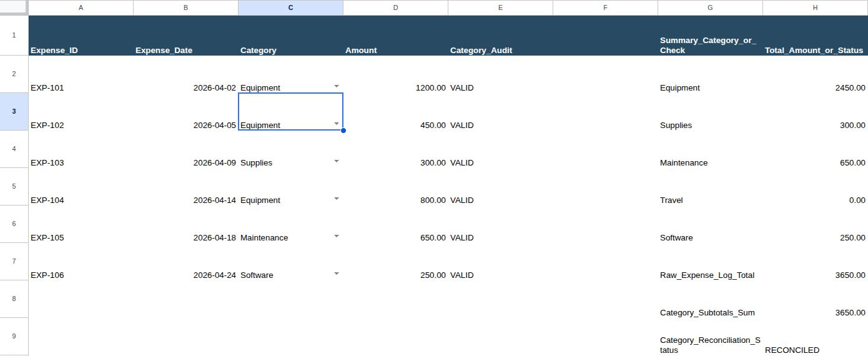
Task: Select the Travel summary category cell
Action: point(710,187)
